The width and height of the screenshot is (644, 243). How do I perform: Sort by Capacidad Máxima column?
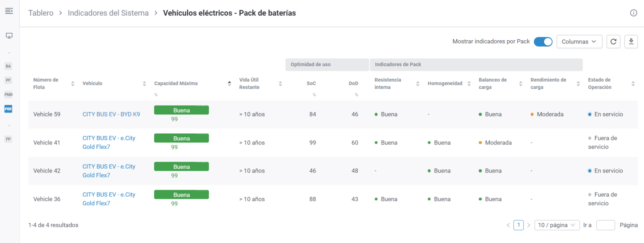pos(229,83)
